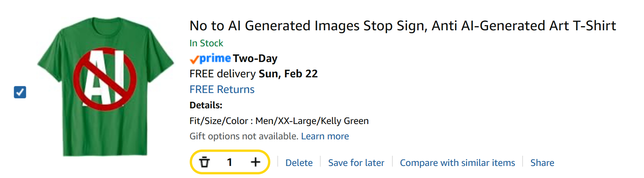Click the FREE Returns link
Viewport: 644px width, 178px height.
pos(222,89)
